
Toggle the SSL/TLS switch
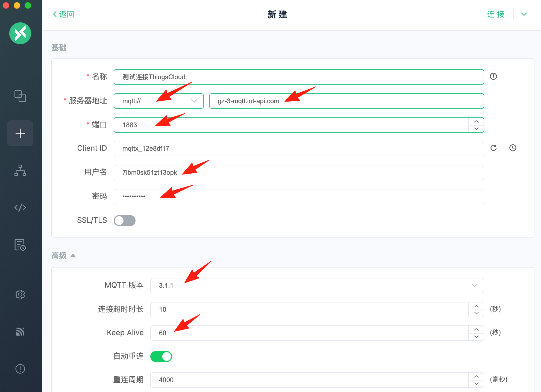pyautogui.click(x=125, y=221)
